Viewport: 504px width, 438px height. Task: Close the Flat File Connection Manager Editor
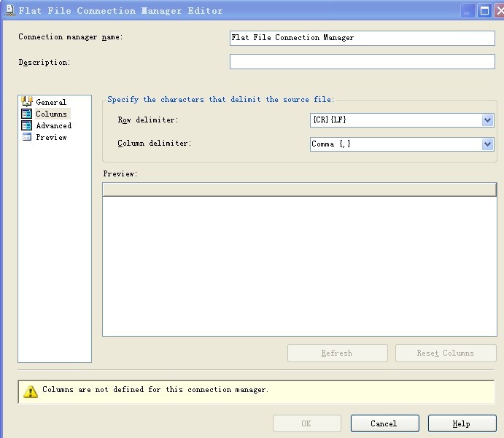500,11
